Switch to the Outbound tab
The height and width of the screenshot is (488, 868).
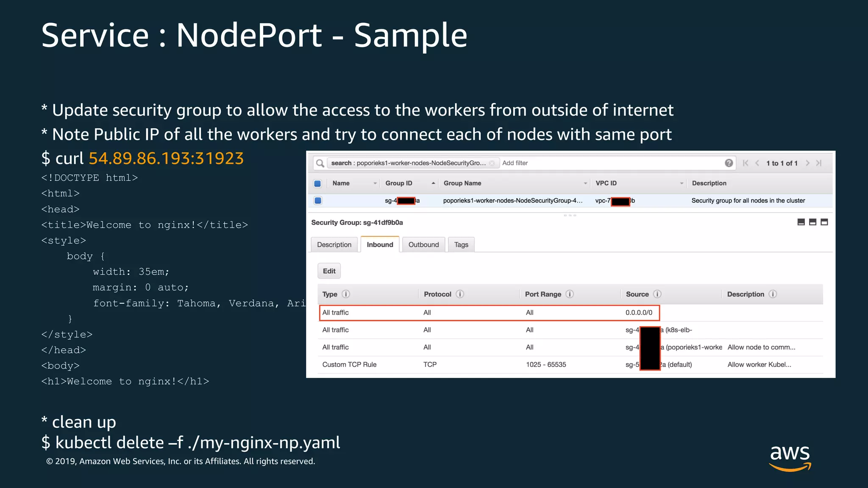click(423, 244)
